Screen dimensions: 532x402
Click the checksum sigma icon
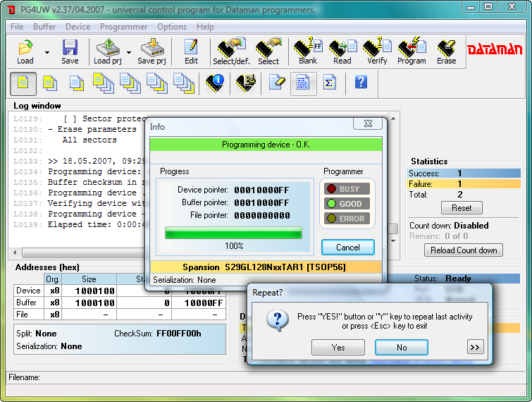coord(328,83)
